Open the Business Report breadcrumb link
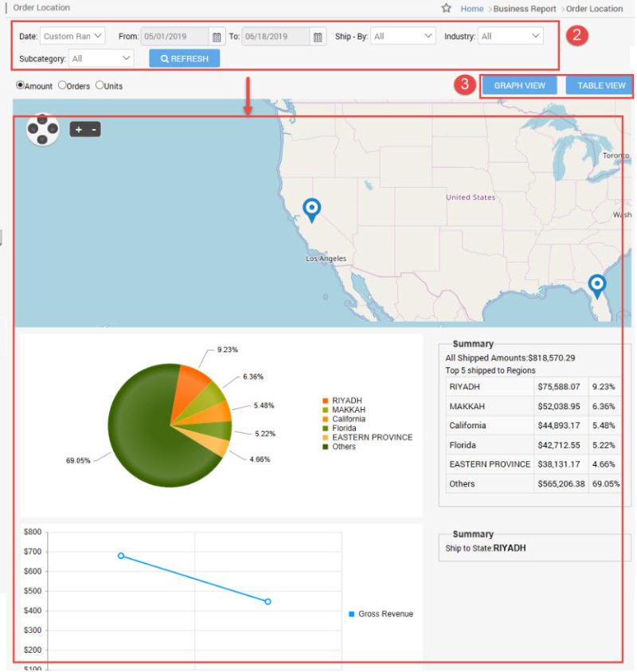The width and height of the screenshot is (637, 672). 524,8
